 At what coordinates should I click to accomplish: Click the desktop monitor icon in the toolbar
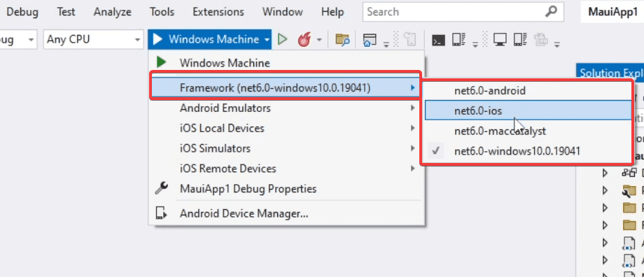(500, 40)
